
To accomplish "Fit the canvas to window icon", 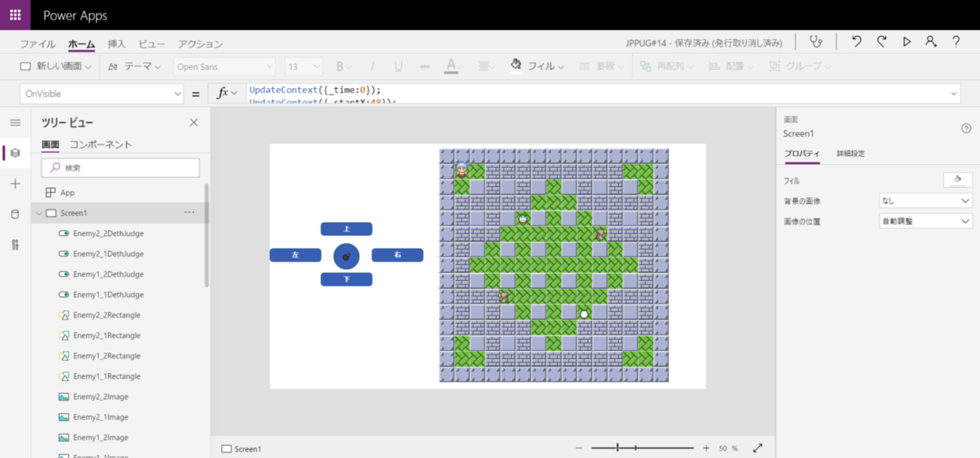I will tap(758, 448).
